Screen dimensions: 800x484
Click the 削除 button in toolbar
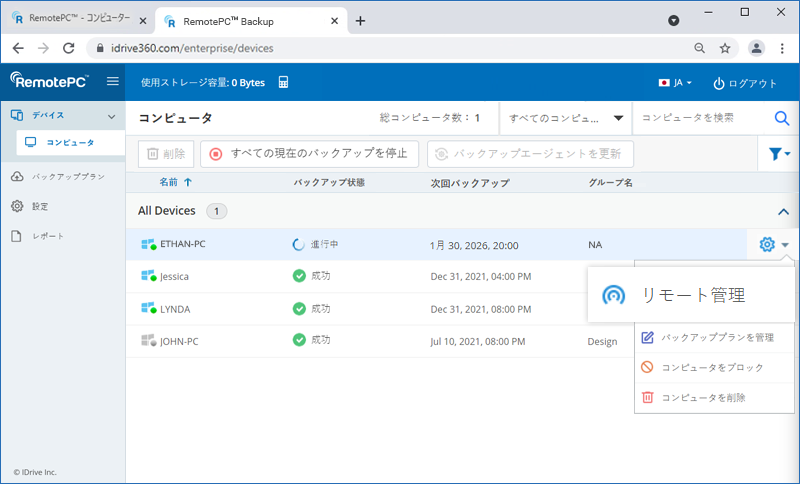point(166,154)
